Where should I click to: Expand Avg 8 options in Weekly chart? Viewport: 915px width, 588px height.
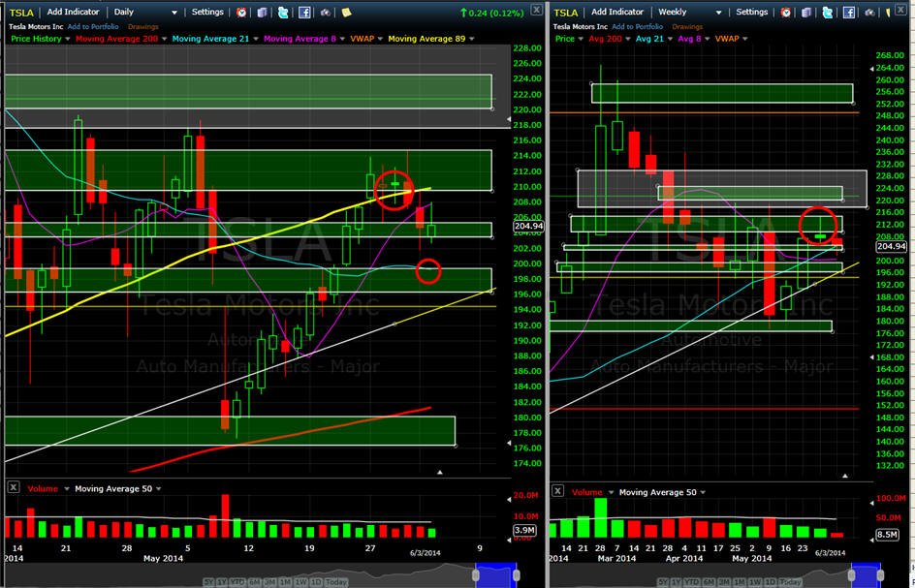coord(709,39)
